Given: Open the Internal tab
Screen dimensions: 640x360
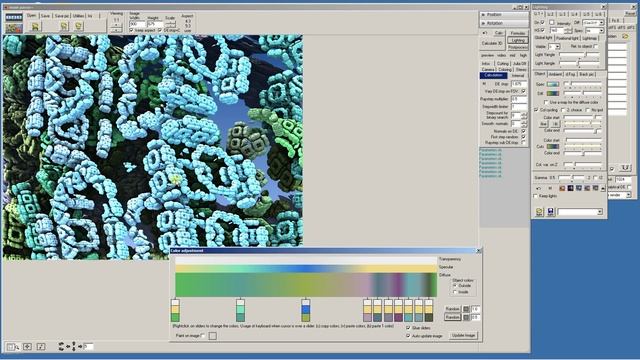Looking at the screenshot, I should tap(518, 76).
